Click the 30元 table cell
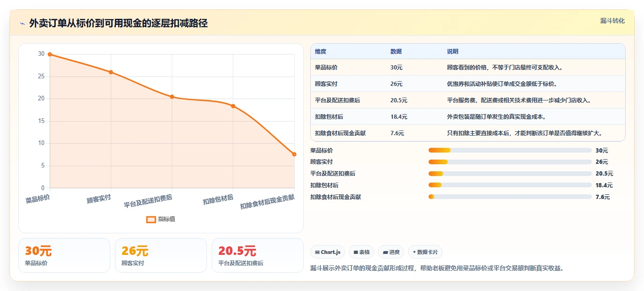The image size is (644, 291). pos(397,68)
